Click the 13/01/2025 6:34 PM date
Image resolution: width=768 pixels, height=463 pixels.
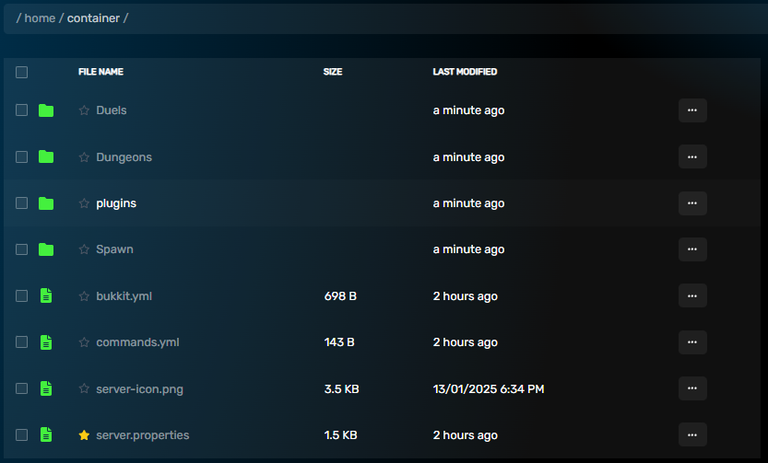[488, 389]
